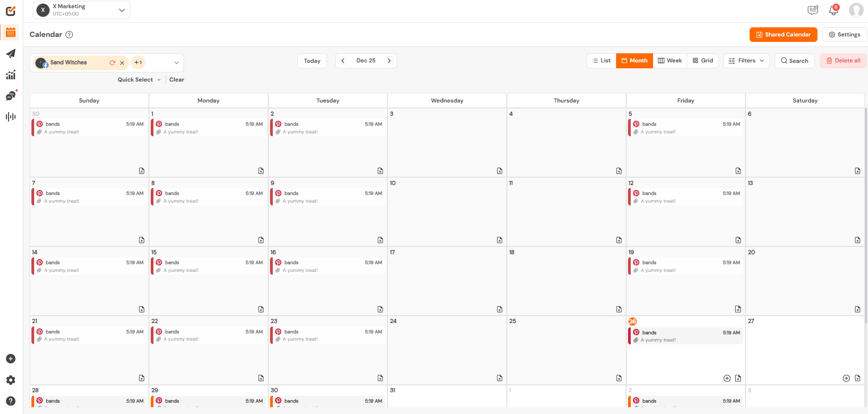Click Clear to reset selected accounts
Screen dimensions: 868x414
coord(177,79)
